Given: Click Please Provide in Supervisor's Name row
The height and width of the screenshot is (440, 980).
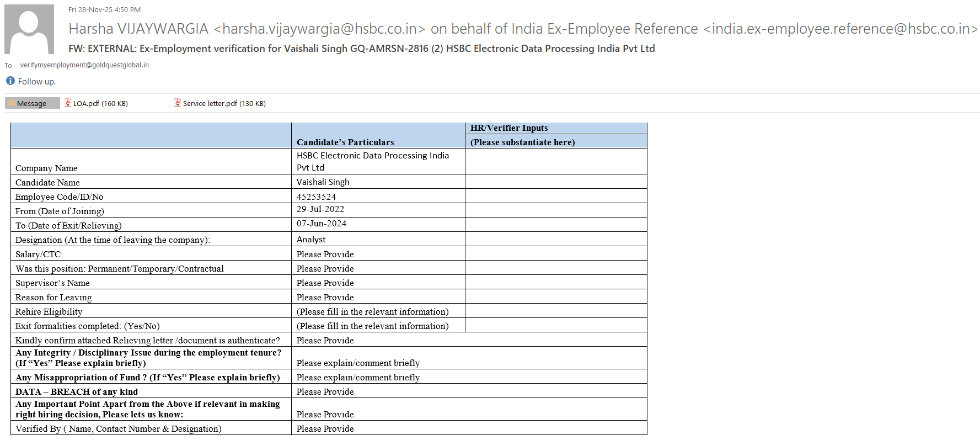Looking at the screenshot, I should 325,283.
